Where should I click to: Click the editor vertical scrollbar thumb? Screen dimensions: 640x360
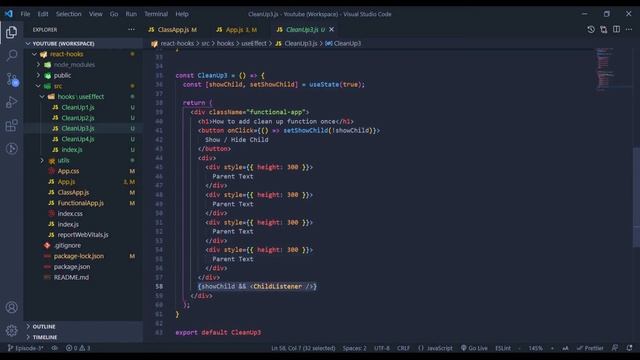636,197
